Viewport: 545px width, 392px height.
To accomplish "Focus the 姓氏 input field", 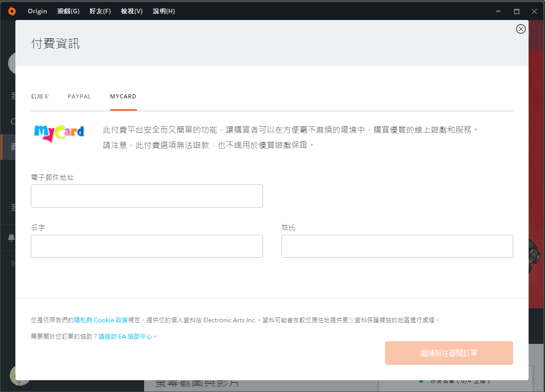I will 397,246.
